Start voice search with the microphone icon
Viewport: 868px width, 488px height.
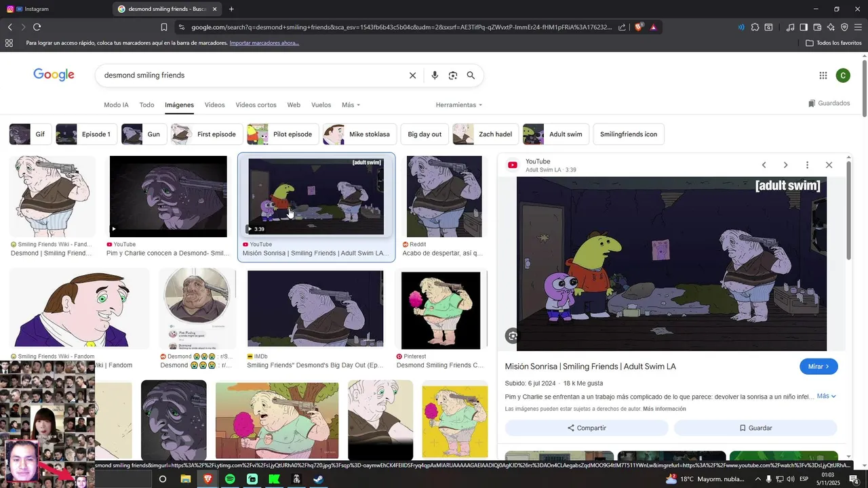[435, 75]
